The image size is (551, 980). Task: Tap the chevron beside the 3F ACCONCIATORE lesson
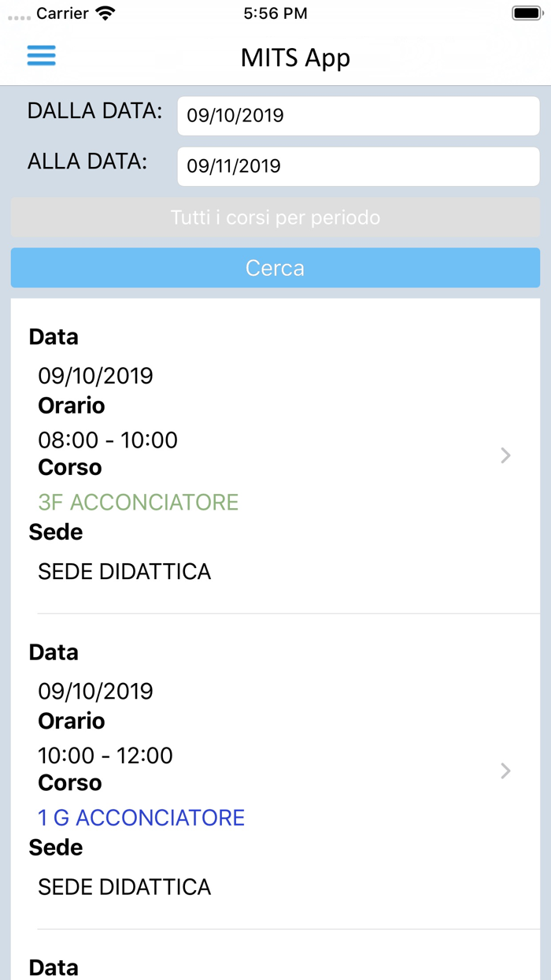[x=505, y=455]
